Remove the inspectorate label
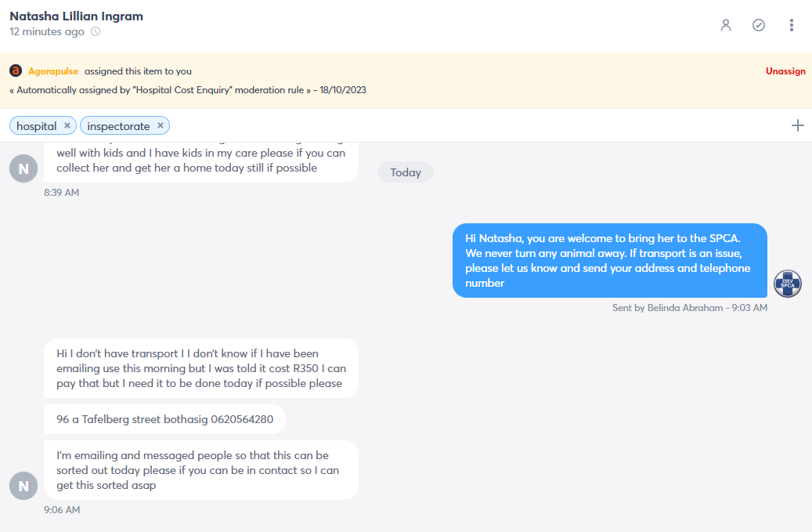This screenshot has height=532, width=812. click(x=161, y=125)
